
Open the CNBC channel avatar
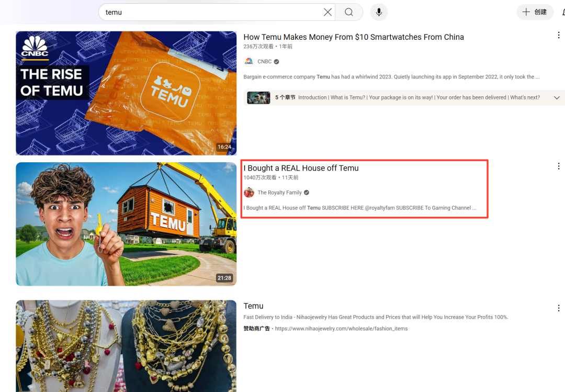[x=249, y=61]
